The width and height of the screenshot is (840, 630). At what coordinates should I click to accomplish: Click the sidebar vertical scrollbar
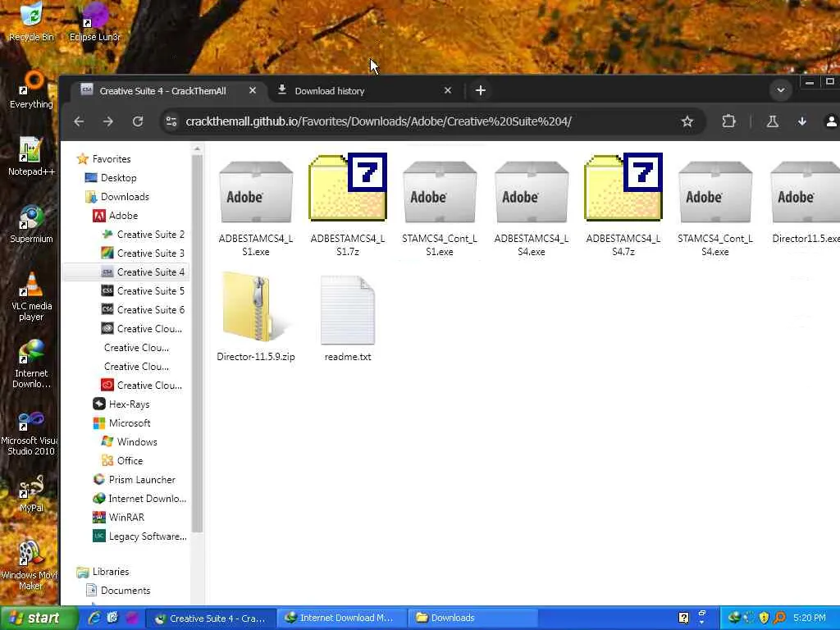197,343
